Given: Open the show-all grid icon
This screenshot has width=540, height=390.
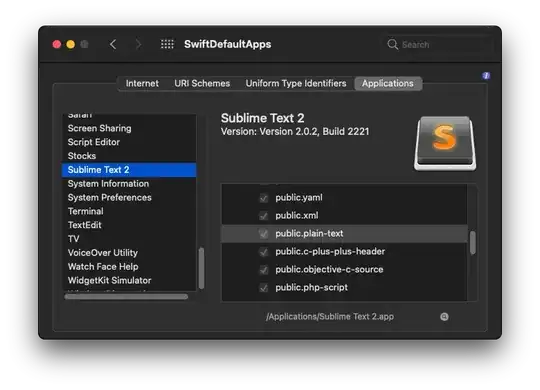Looking at the screenshot, I should pyautogui.click(x=167, y=44).
